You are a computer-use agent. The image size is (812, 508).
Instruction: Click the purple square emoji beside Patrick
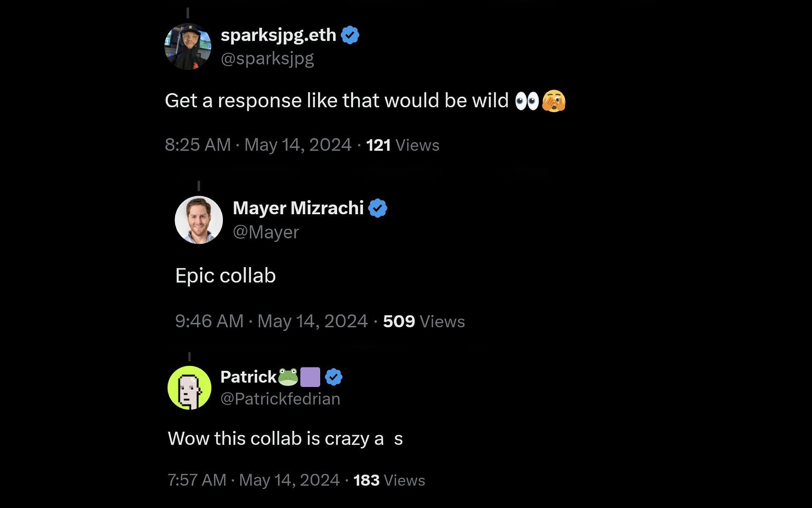310,377
